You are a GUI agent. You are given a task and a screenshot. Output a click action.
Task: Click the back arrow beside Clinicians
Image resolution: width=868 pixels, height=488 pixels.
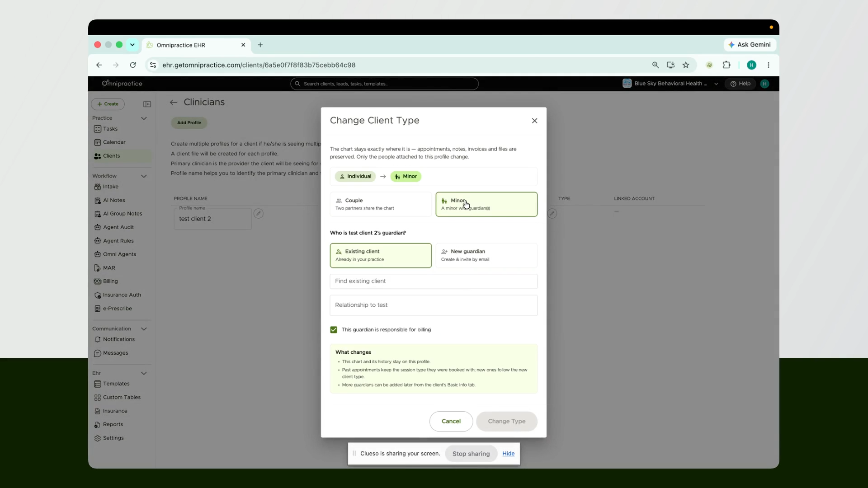[174, 103]
